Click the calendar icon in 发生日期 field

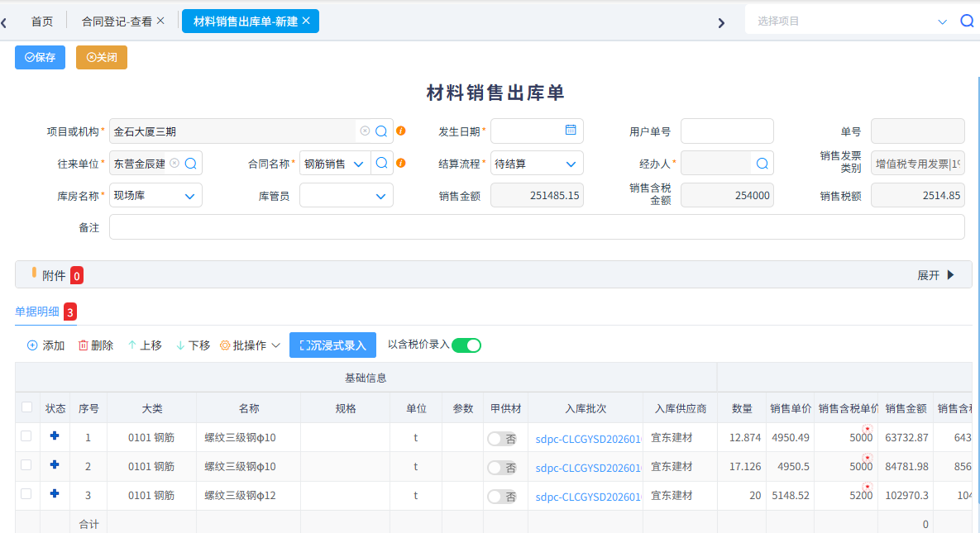[x=571, y=131]
